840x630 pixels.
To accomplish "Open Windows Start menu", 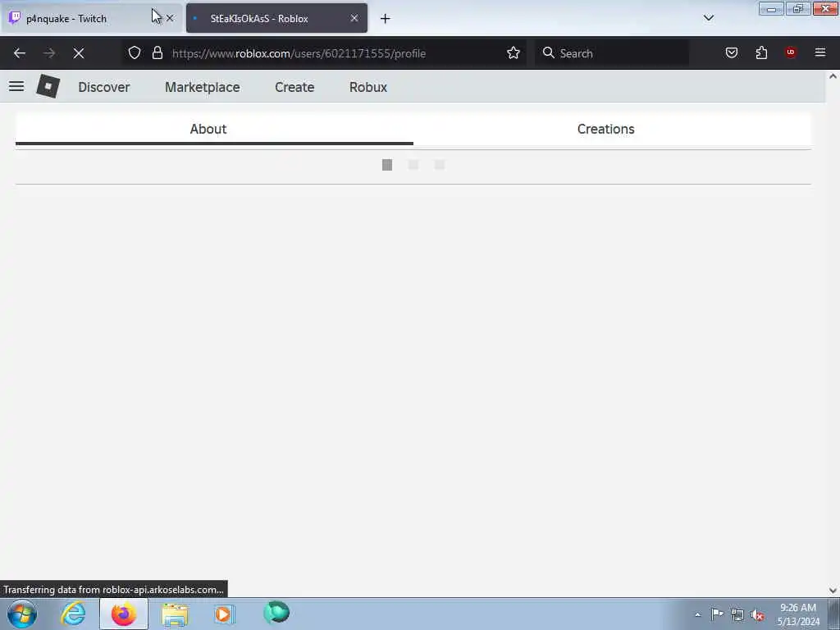I will coord(22,614).
